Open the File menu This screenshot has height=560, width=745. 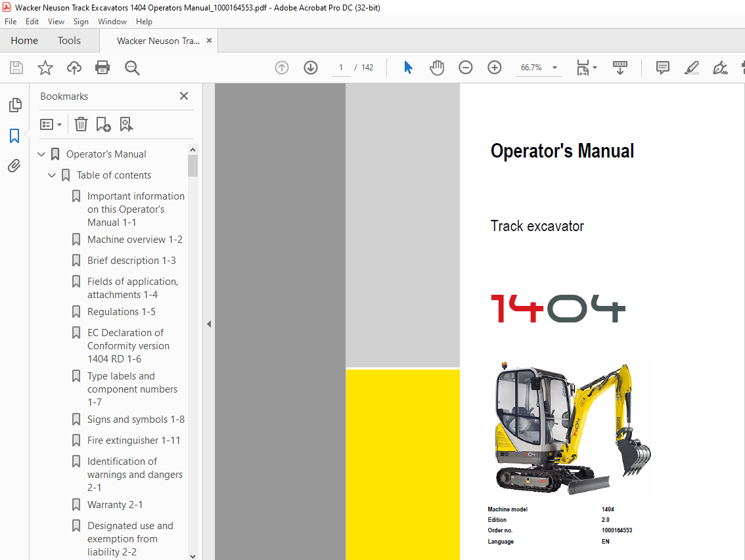pos(11,22)
